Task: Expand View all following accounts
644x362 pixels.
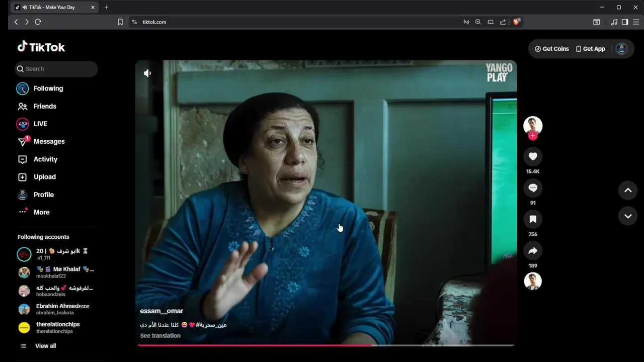Action: click(x=45, y=346)
